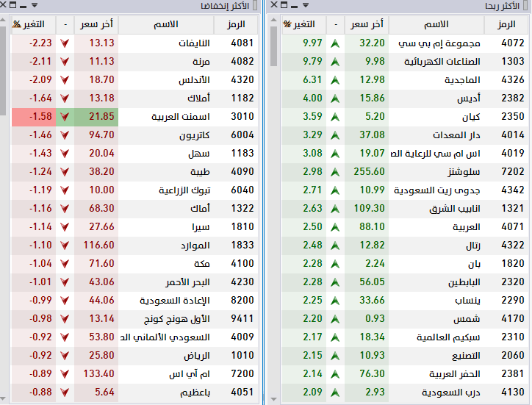
Task: Click red down arrow for الرياض row
Action: click(x=65, y=356)
